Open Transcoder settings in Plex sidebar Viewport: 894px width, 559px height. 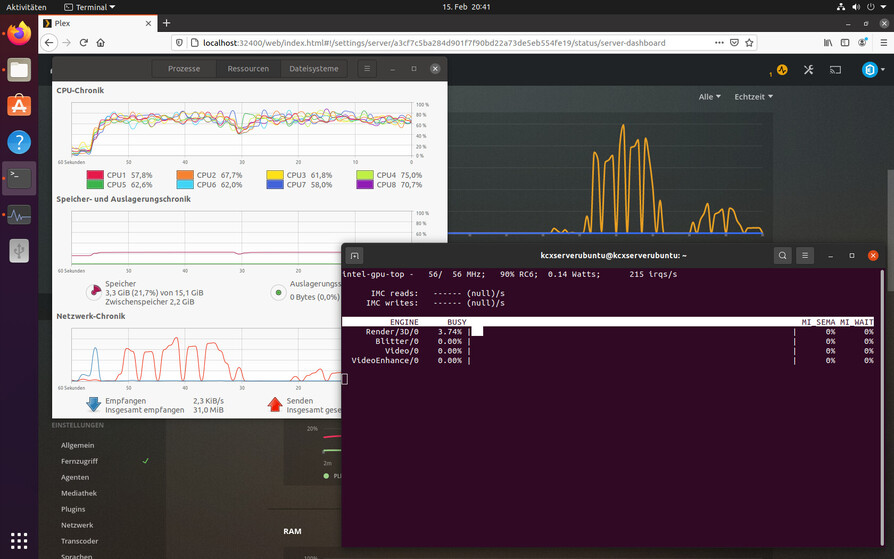(x=80, y=541)
